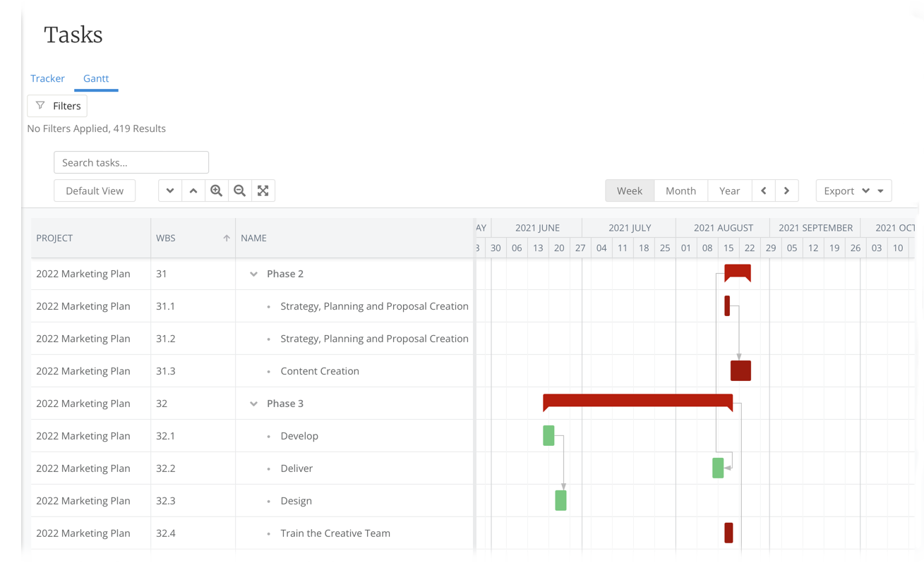Screen dimensions: 924x563
Task: Switch to Month view toggle
Action: pyautogui.click(x=680, y=190)
